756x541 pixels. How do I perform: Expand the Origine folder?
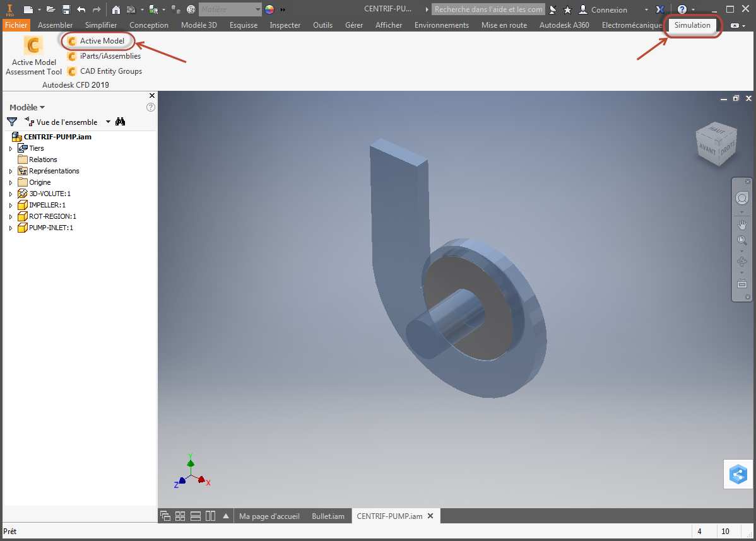pos(11,183)
